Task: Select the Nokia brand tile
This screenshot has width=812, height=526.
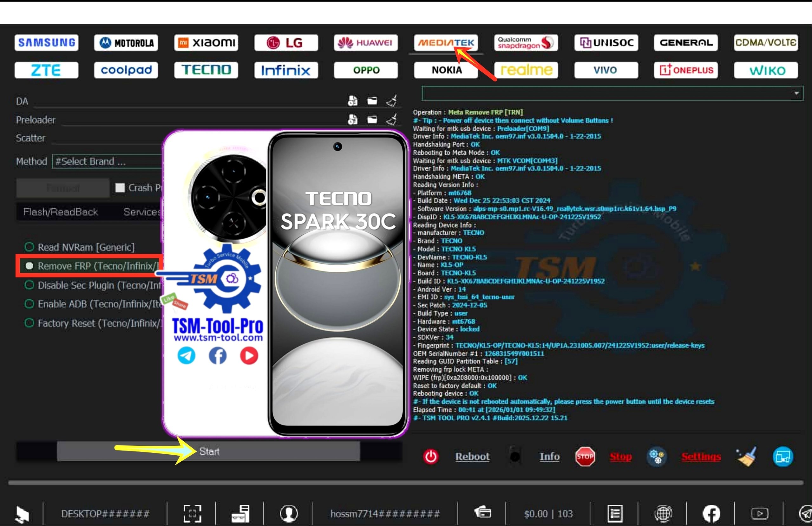Action: click(x=446, y=70)
